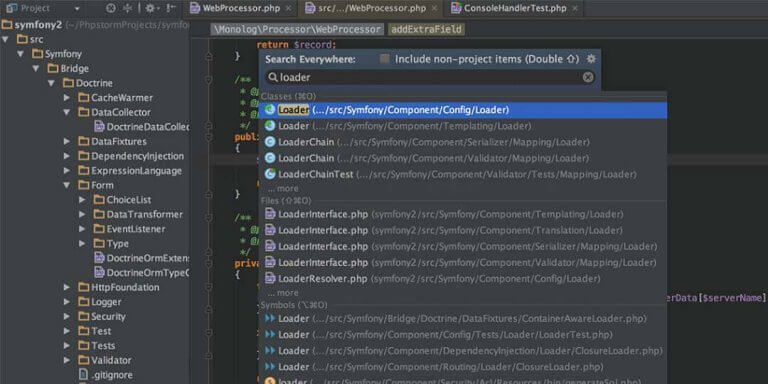Collapse the Symfony folder
The height and width of the screenshot is (384, 768).
tap(21, 54)
